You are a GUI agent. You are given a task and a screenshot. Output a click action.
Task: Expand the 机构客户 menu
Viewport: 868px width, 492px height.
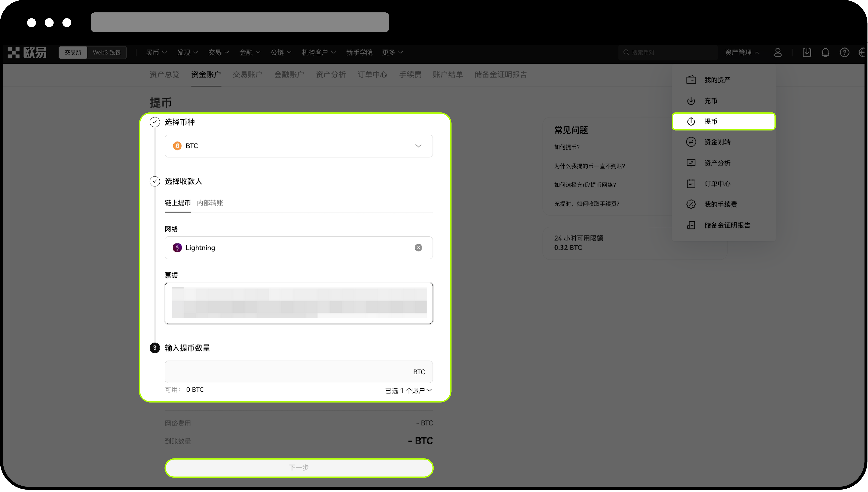318,52
